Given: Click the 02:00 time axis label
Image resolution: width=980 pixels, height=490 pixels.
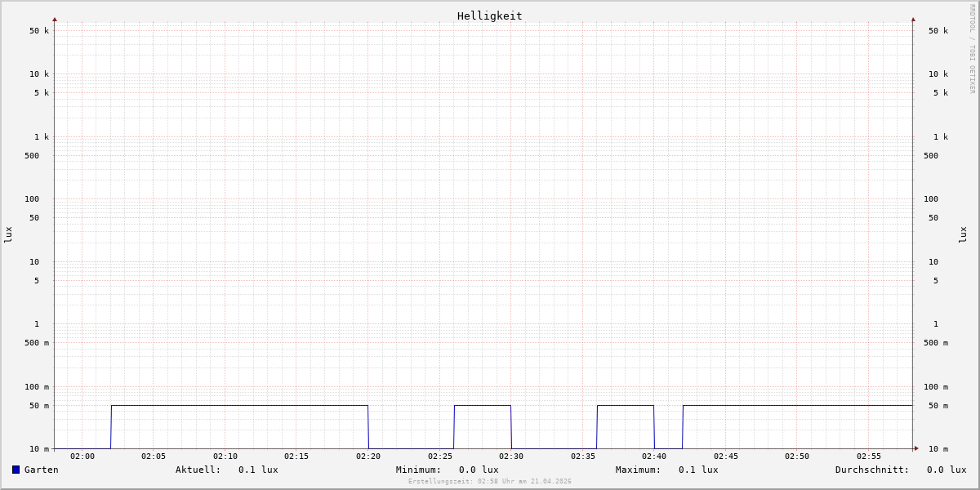Looking at the screenshot, I should pos(82,457).
